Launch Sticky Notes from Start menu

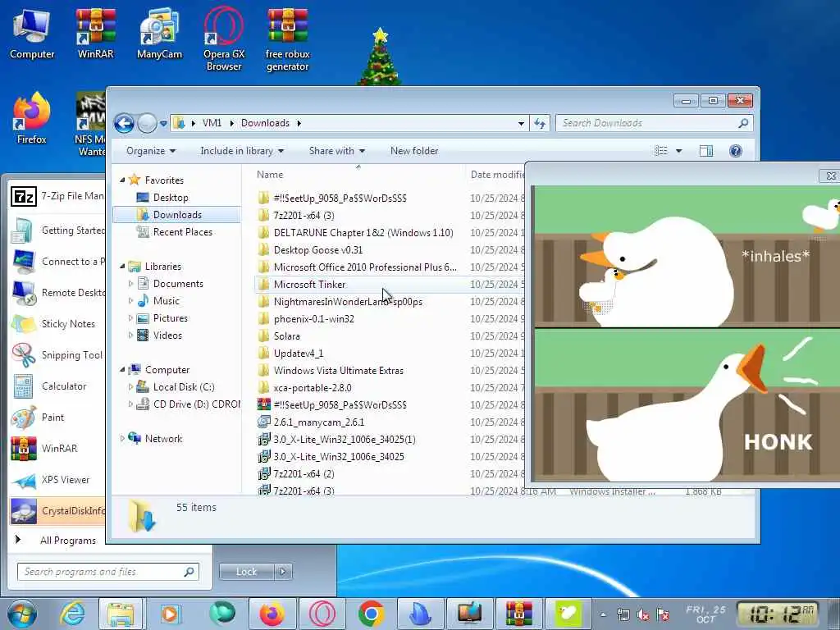click(58, 324)
